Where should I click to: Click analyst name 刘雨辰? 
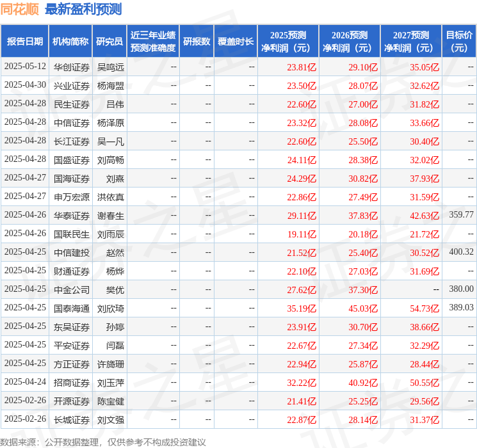[x=110, y=234]
